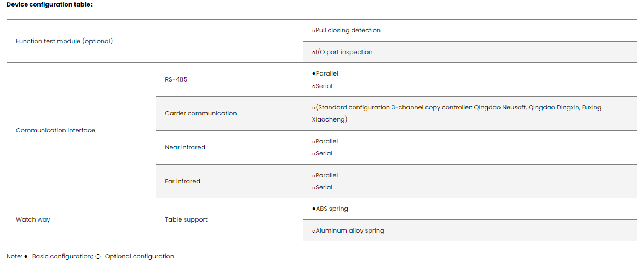Select the "Aluminum alloy spring" entry
The width and height of the screenshot is (644, 260).
point(349,230)
